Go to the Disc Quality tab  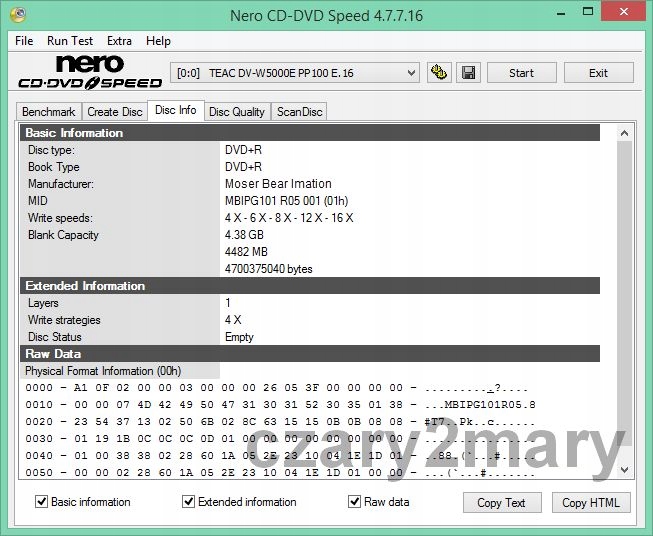coord(236,112)
